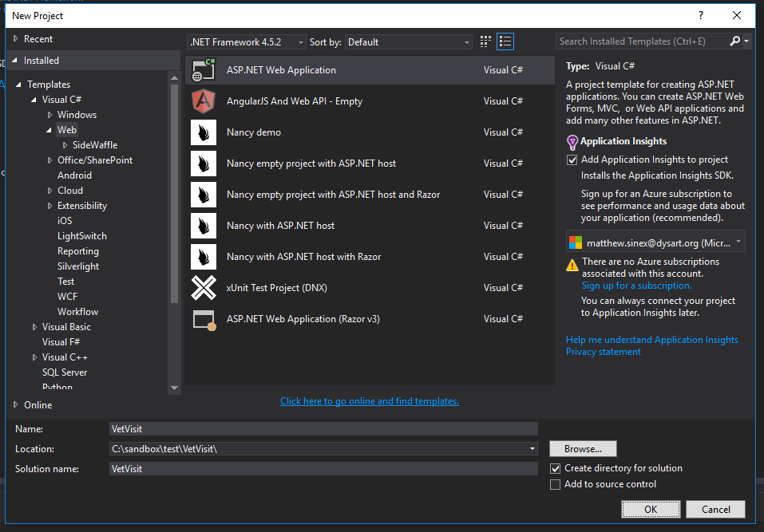Image resolution: width=764 pixels, height=532 pixels.
Task: Switch to small icons view
Action: point(486,41)
